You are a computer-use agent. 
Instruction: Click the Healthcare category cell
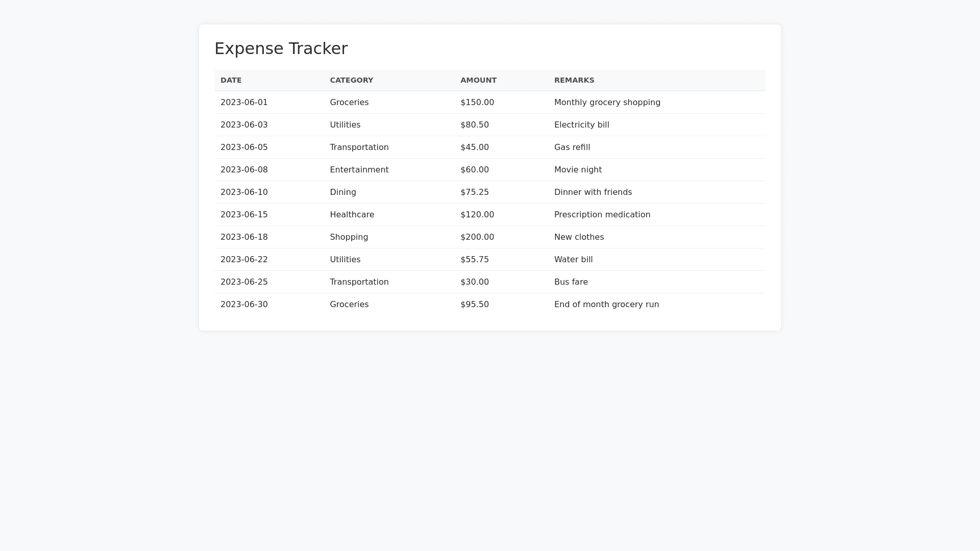352,215
